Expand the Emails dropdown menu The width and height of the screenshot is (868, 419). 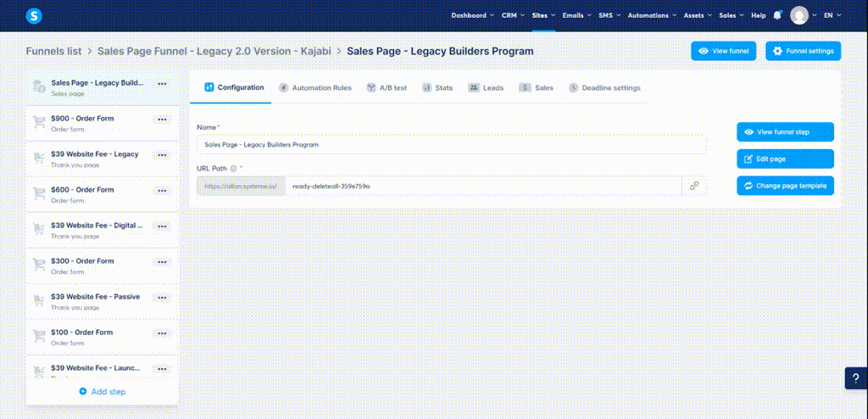[x=576, y=15]
